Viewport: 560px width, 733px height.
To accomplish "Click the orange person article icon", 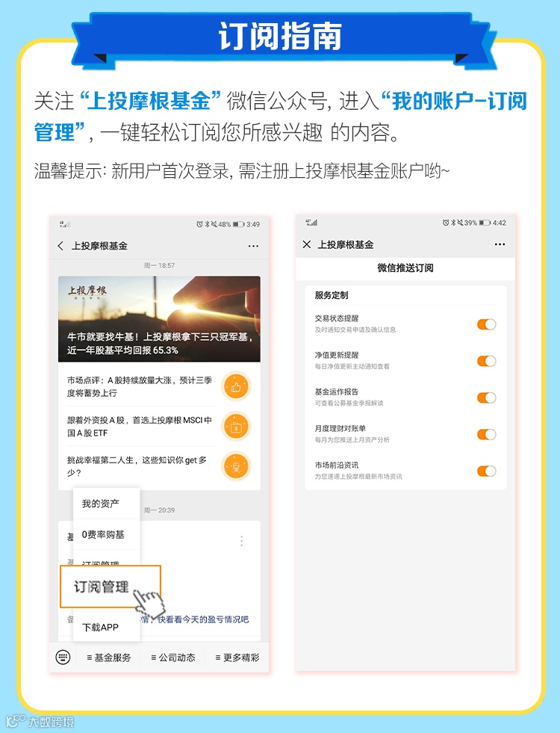I will pyautogui.click(x=236, y=466).
